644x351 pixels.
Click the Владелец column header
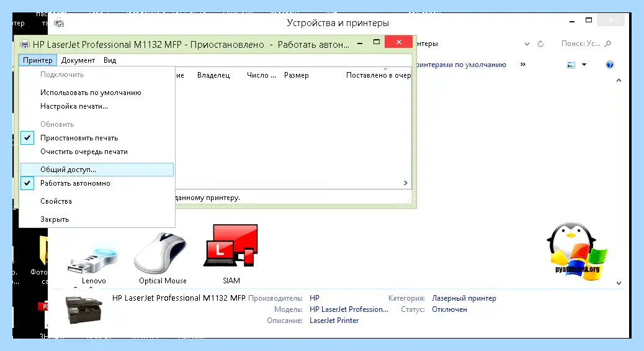(x=213, y=75)
